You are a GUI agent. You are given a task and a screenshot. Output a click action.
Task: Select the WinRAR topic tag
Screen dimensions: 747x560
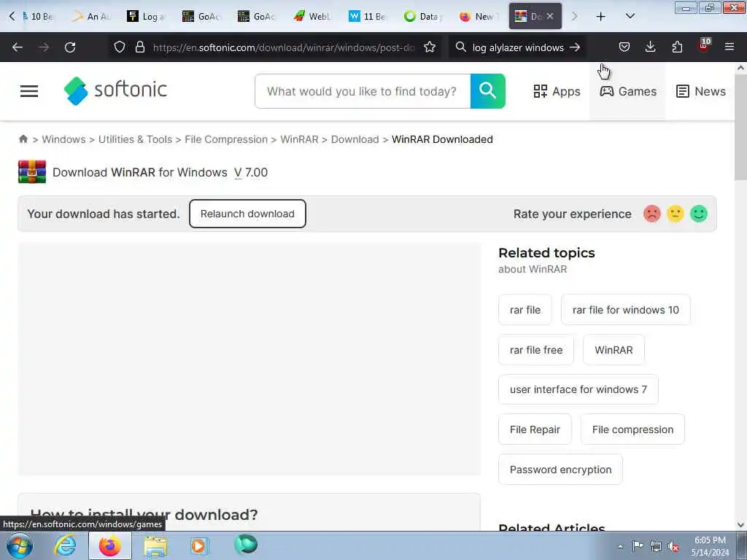614,350
